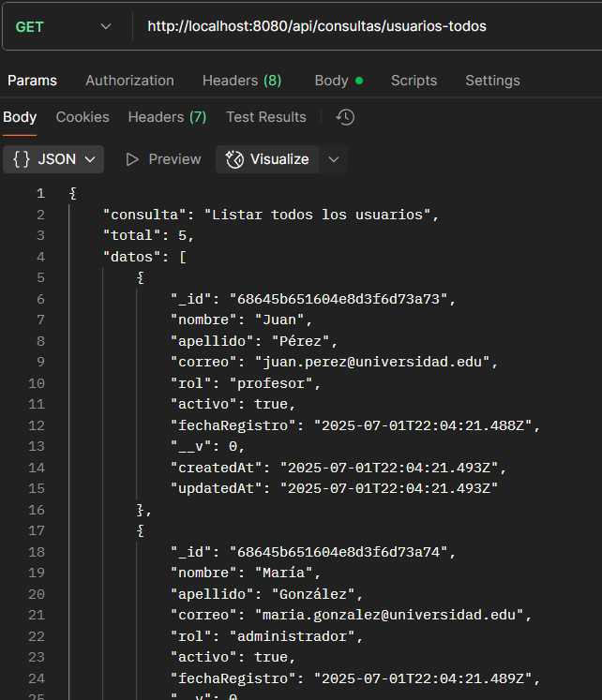602x700 pixels.
Task: Click the "activo": true on line 23
Action: (233, 657)
